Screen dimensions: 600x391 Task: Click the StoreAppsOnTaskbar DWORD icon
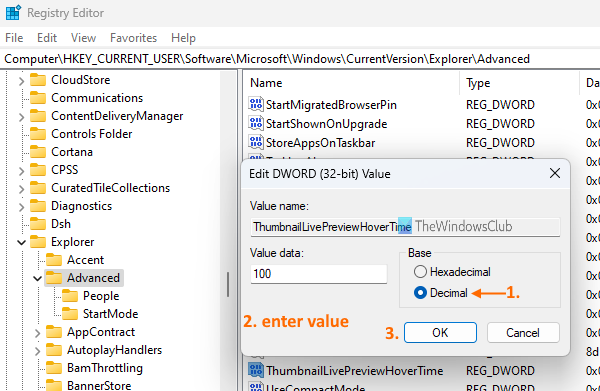[x=256, y=142]
